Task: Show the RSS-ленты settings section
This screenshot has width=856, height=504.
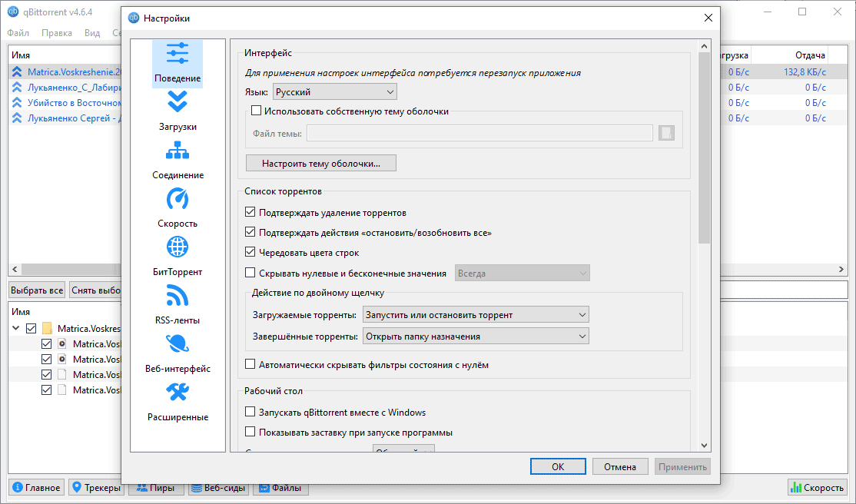Action: point(178,305)
